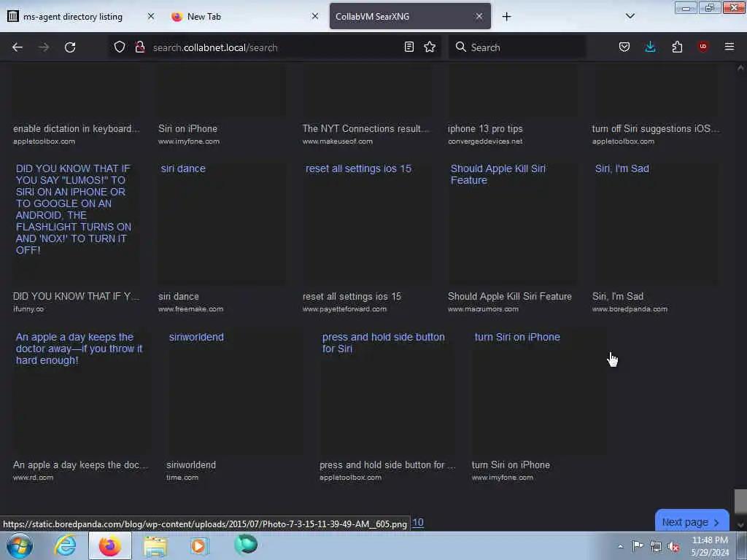Show hidden system tray icons
This screenshot has width=747, height=560.
(x=620, y=546)
